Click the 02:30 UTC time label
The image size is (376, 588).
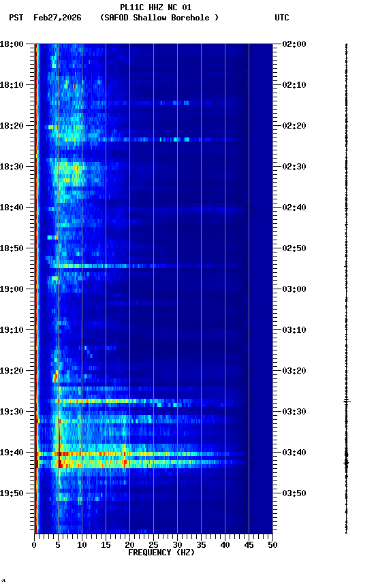pyautogui.click(x=294, y=167)
